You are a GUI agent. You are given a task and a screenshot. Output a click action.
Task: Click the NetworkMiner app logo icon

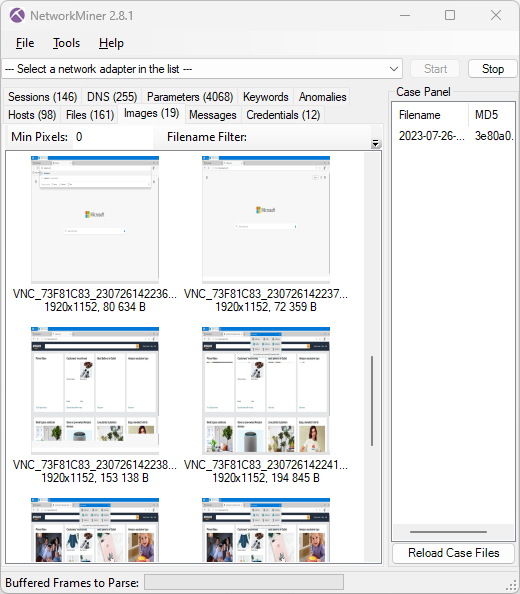[x=17, y=16]
